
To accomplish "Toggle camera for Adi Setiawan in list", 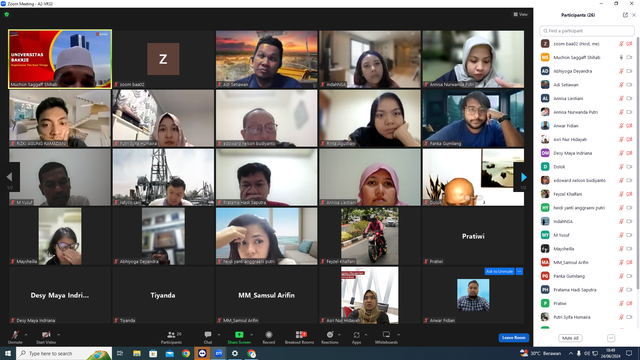I will tap(629, 85).
